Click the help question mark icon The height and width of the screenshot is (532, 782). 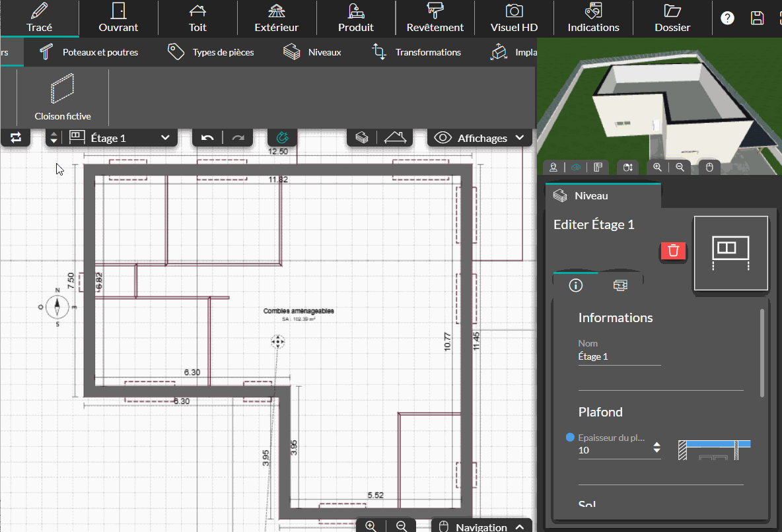727,18
